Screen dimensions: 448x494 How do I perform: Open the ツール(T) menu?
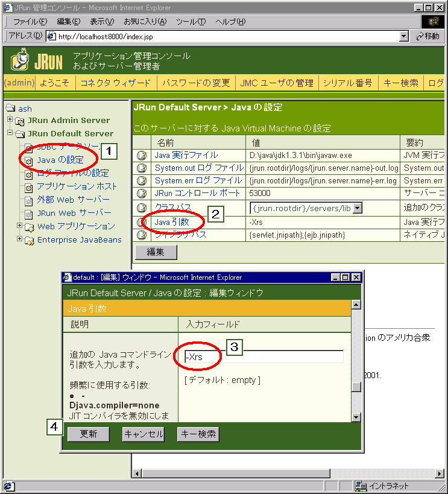click(191, 22)
